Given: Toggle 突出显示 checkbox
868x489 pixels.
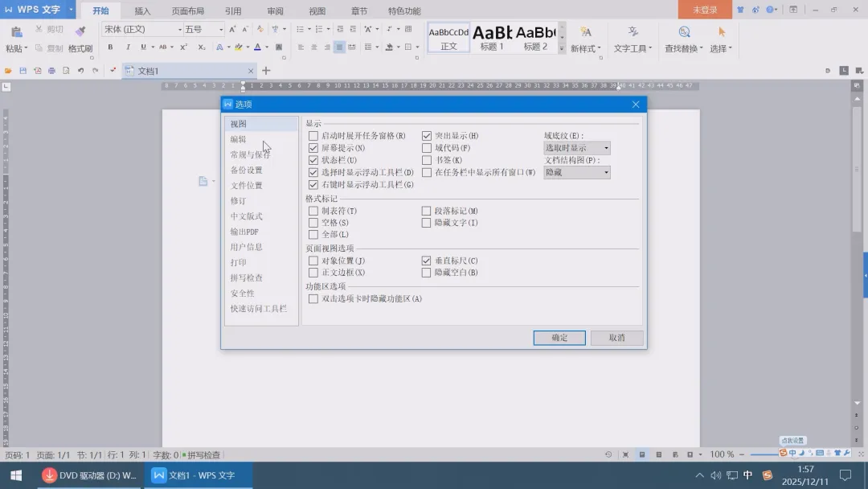Looking at the screenshot, I should point(426,136).
